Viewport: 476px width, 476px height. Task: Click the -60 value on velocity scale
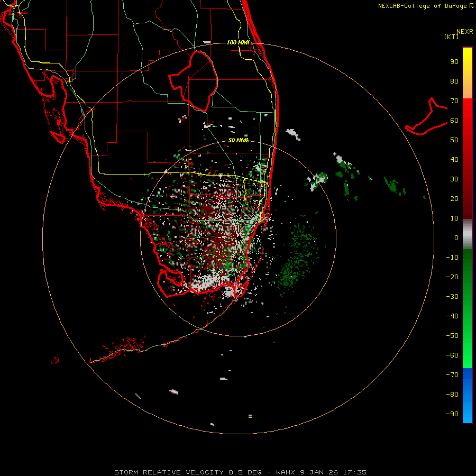tap(452, 355)
